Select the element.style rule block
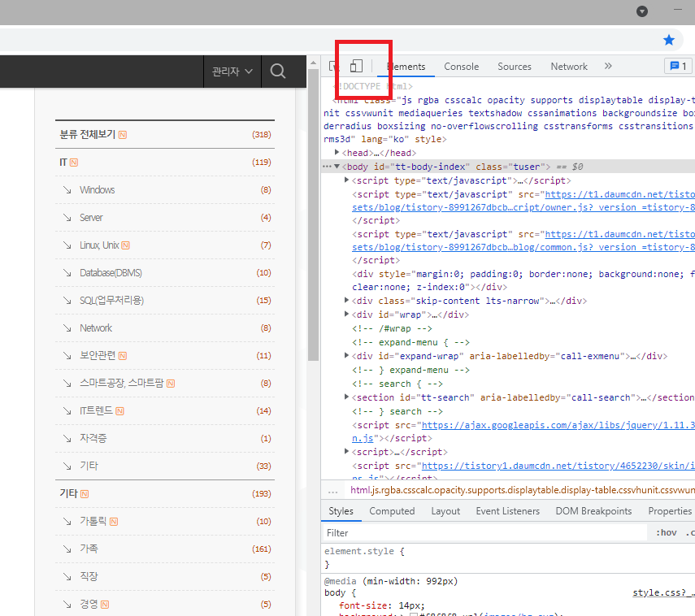The image size is (695, 616). (x=508, y=557)
